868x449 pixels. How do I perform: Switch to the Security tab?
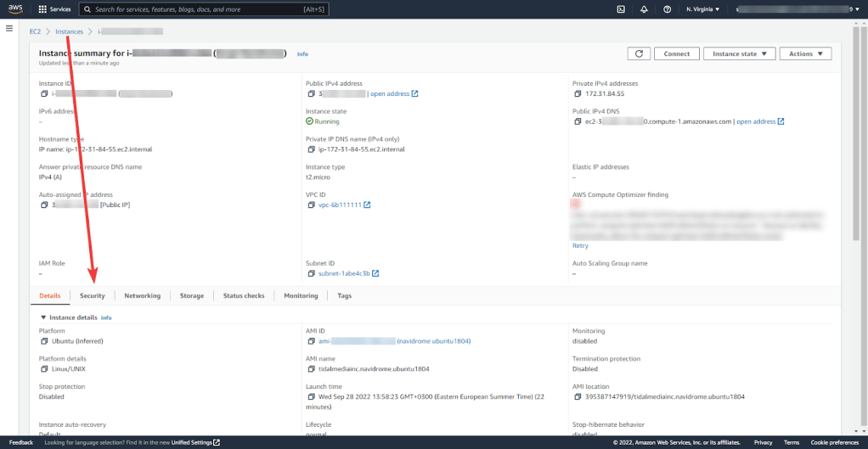pyautogui.click(x=93, y=295)
